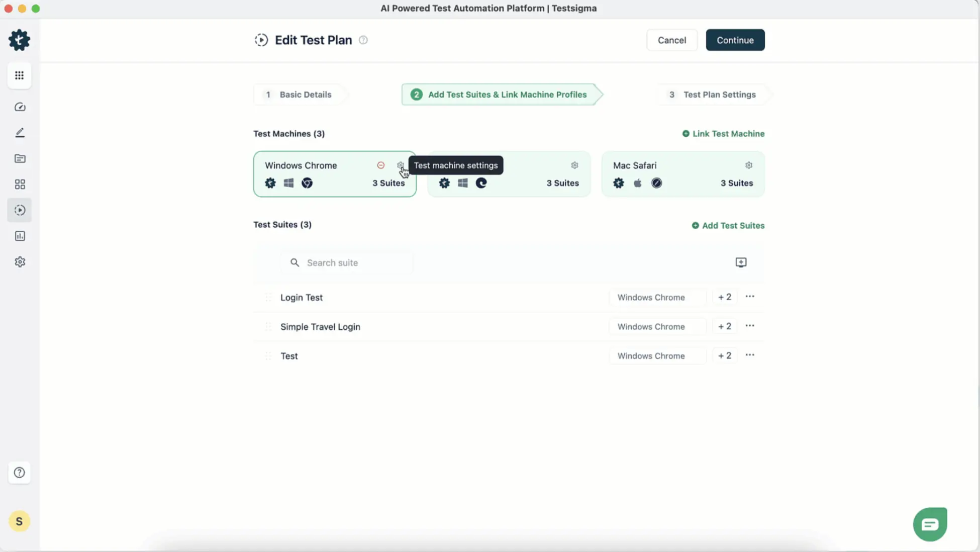This screenshot has height=552, width=980.
Task: Click the pencil icon in sidebar
Action: (x=20, y=133)
